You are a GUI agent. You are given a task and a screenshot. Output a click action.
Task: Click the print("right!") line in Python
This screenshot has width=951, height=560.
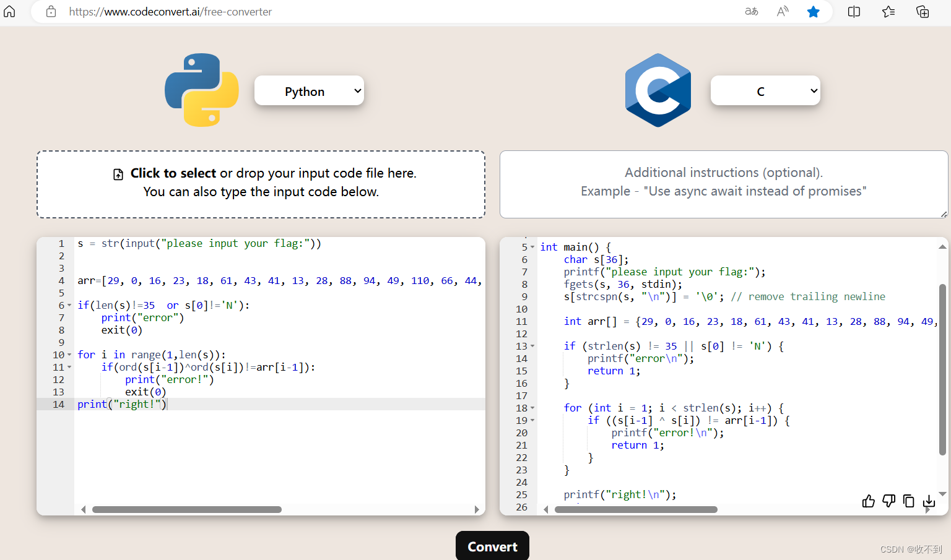(x=123, y=404)
